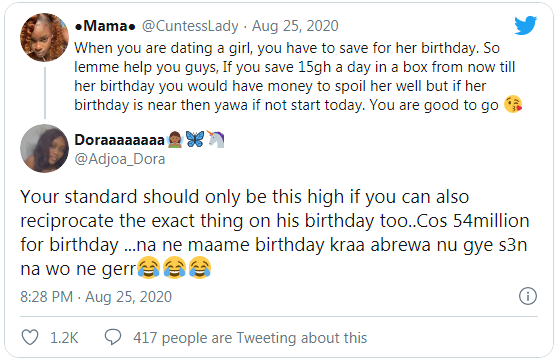Open the @Adjoa_Dora handle
This screenshot has height=363, width=560.
(x=120, y=159)
